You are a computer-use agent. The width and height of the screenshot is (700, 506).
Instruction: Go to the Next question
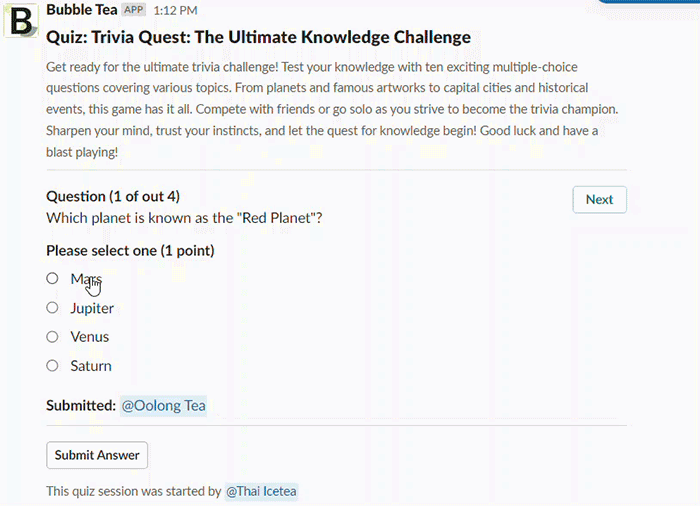point(600,200)
